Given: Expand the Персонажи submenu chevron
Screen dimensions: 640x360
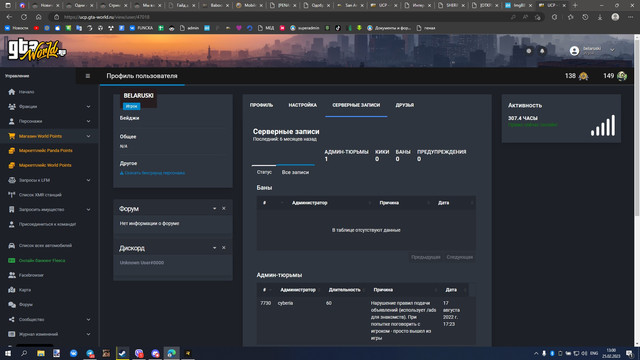Looking at the screenshot, I should 89,121.
